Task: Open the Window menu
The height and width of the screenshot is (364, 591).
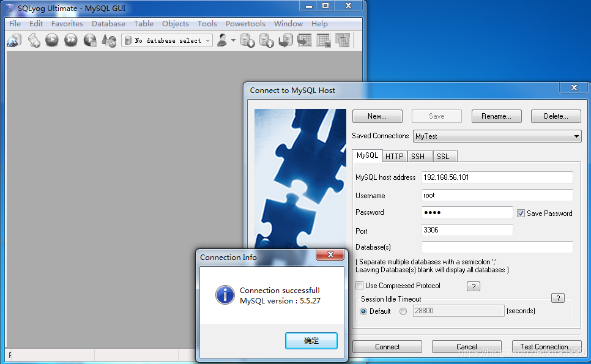Action: pyautogui.click(x=288, y=24)
